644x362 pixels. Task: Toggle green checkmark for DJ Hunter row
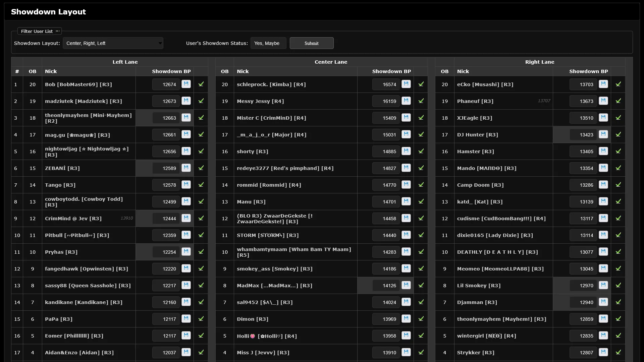[x=618, y=134]
